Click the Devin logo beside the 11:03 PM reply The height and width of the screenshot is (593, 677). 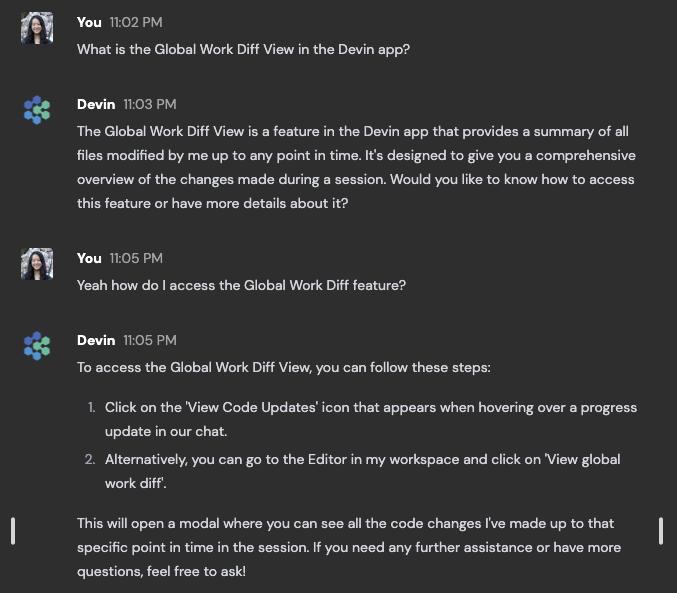37,110
